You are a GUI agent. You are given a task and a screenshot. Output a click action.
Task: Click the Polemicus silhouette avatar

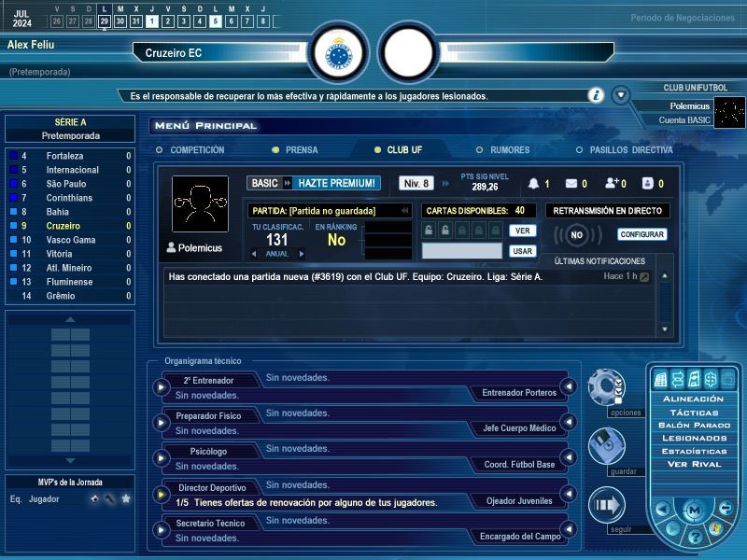point(200,203)
